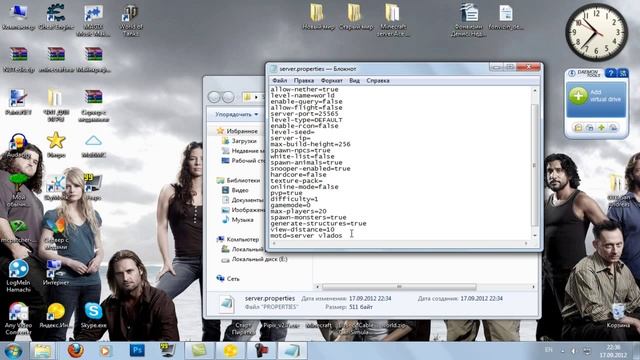Click the analog clock gadget
Image resolution: width=640 pixels, height=360 pixels.
(596, 32)
